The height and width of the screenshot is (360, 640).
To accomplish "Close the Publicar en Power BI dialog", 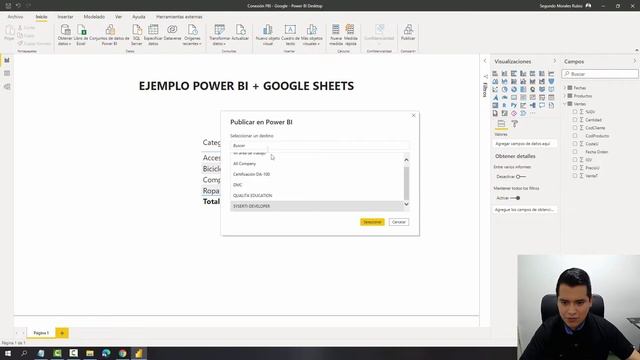I will pos(413,116).
